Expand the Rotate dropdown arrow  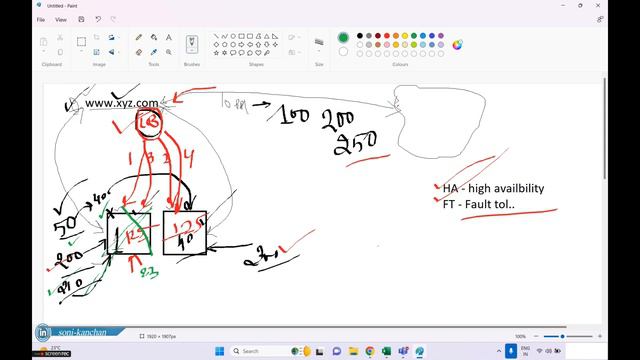(x=118, y=38)
